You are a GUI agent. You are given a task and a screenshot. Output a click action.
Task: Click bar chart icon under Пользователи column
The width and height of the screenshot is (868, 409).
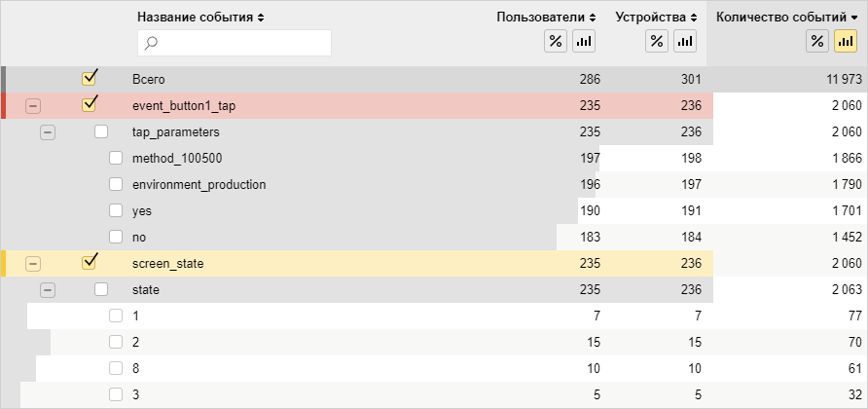tap(584, 42)
